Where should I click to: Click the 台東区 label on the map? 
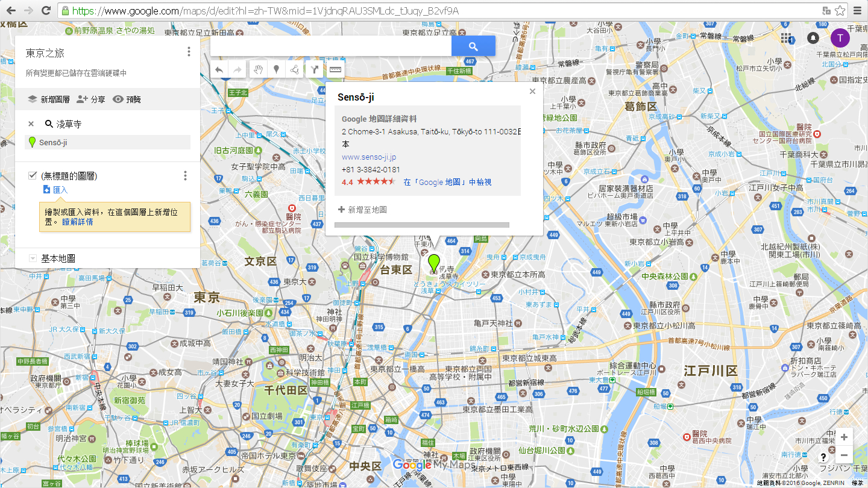pos(395,270)
